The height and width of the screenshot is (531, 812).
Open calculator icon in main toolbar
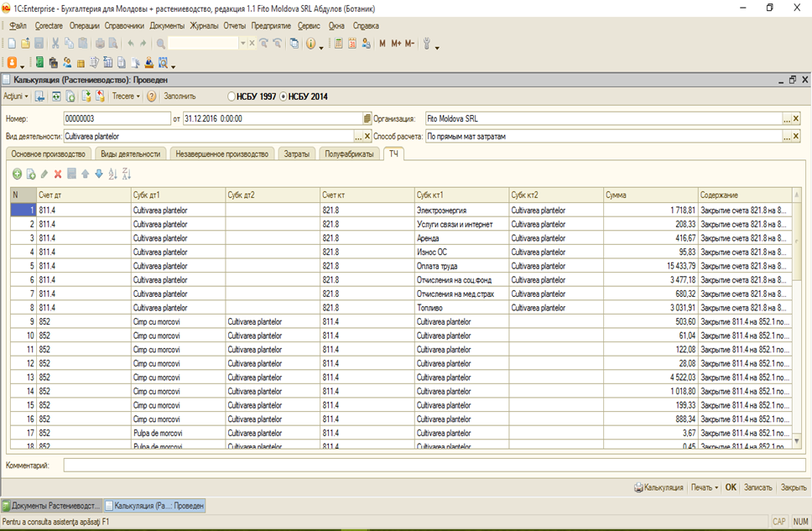point(338,44)
